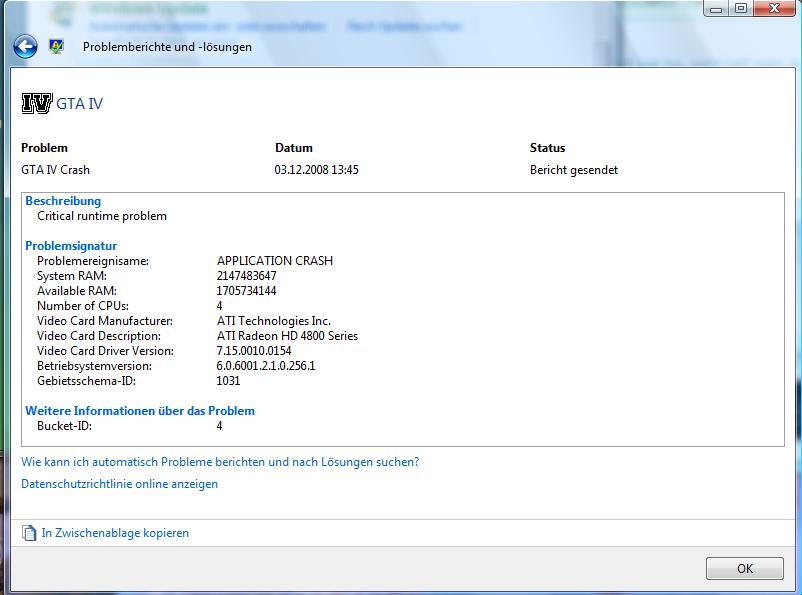Select the Number of CPUs value

[x=219, y=306]
